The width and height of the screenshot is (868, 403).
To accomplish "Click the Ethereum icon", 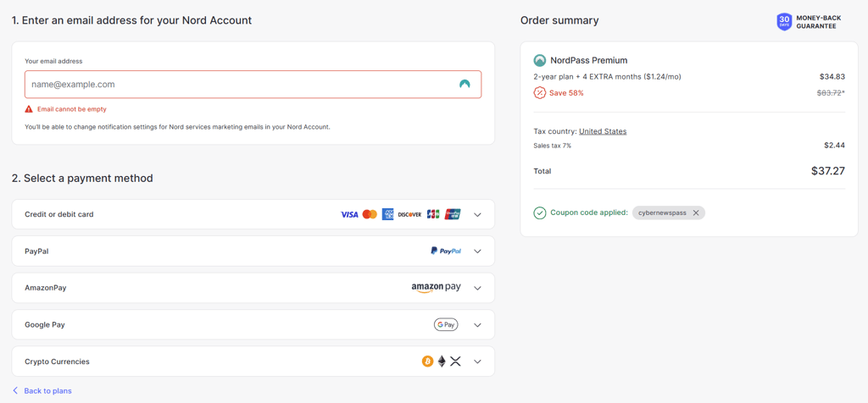I will (442, 362).
